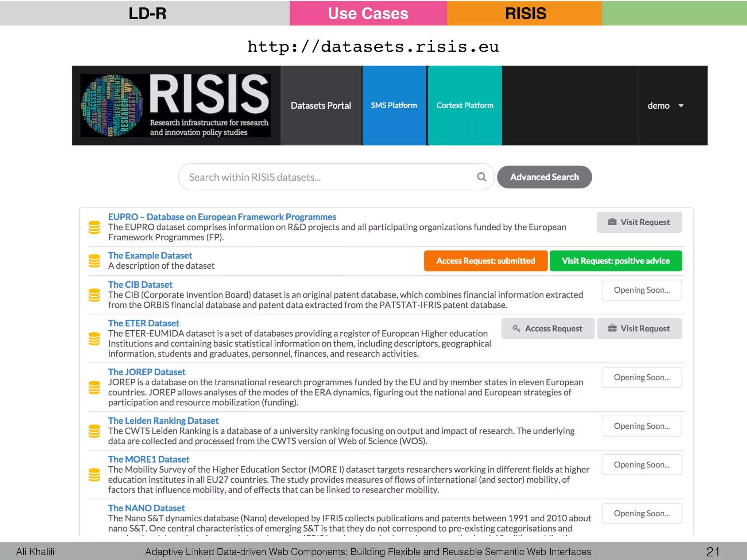Click Visit Request: positive advice button
Screen dimensions: 747x560
(x=616, y=261)
